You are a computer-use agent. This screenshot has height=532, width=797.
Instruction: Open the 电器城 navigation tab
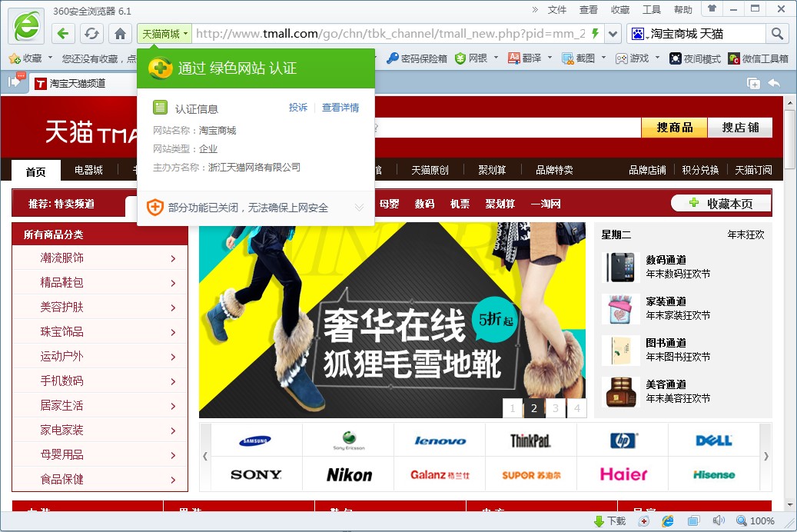click(88, 170)
